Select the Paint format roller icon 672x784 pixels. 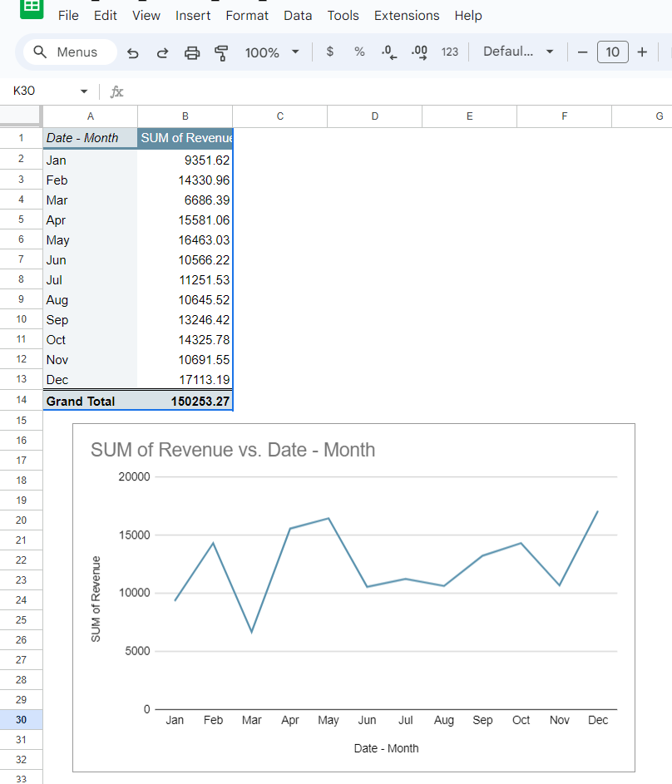pyautogui.click(x=221, y=52)
